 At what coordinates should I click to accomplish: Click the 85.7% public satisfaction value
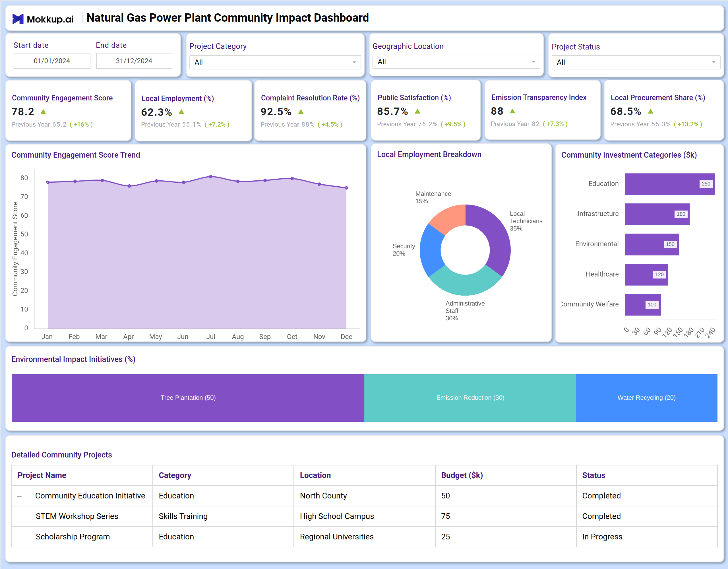click(x=392, y=112)
